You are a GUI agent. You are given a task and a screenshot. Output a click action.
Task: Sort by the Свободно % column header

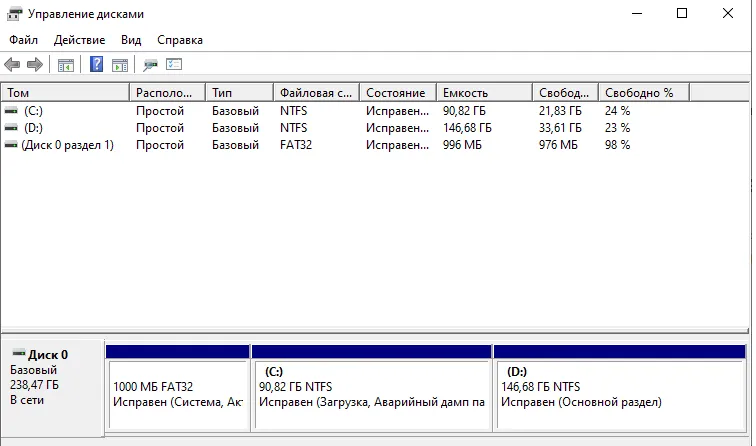pos(645,93)
